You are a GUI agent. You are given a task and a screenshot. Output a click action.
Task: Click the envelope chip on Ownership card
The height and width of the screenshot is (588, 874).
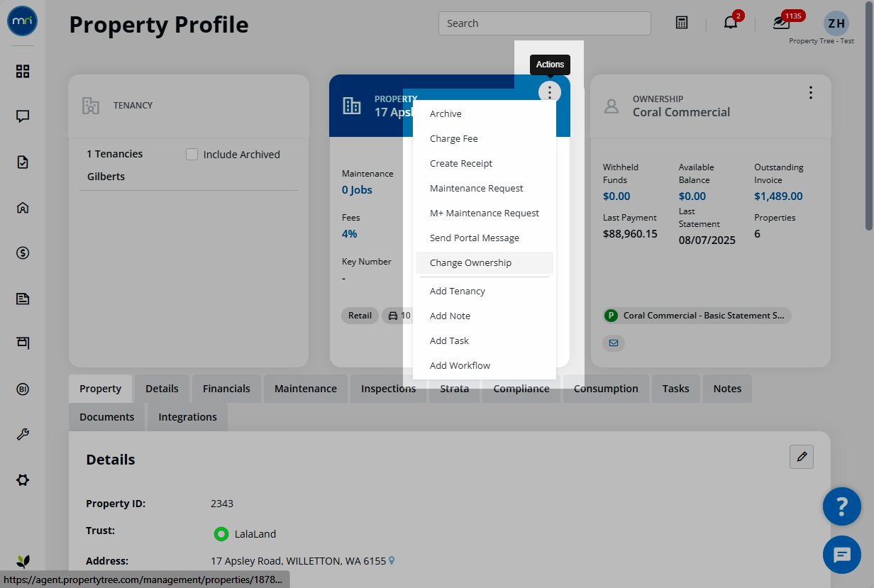614,343
